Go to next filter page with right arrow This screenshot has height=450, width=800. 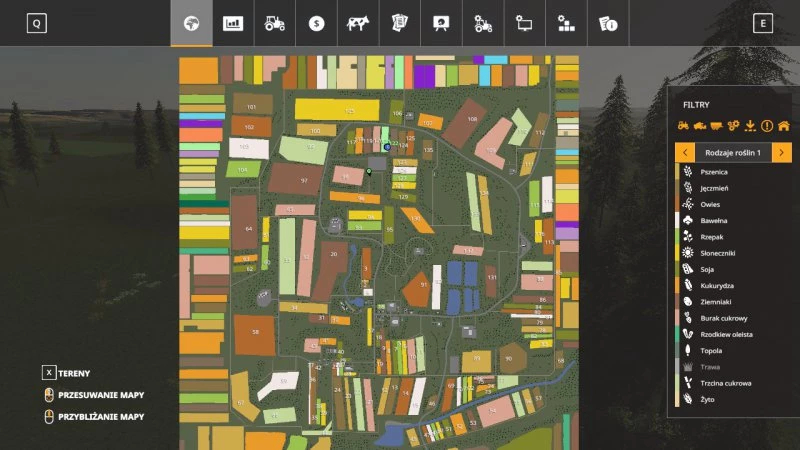pos(782,152)
